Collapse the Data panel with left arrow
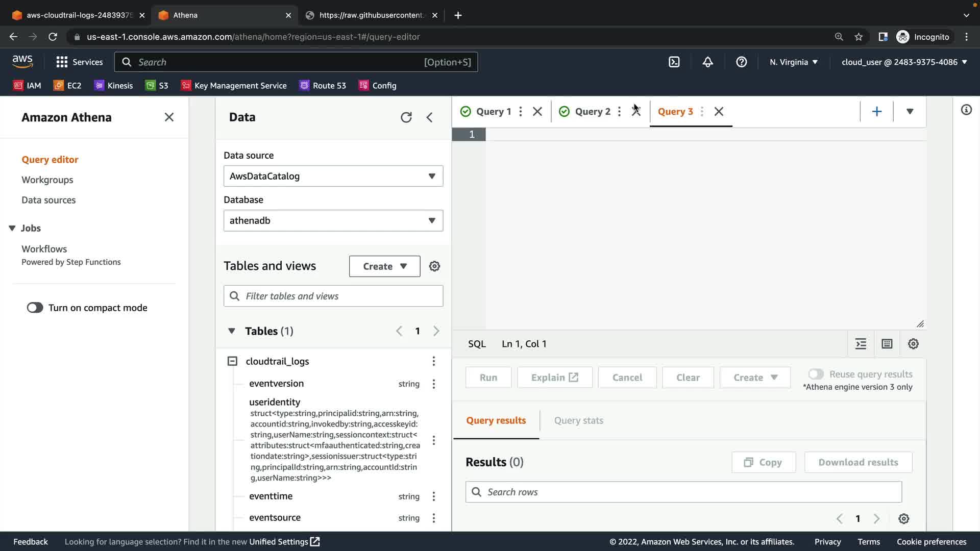Screen dimensions: 980x551 click(x=429, y=117)
